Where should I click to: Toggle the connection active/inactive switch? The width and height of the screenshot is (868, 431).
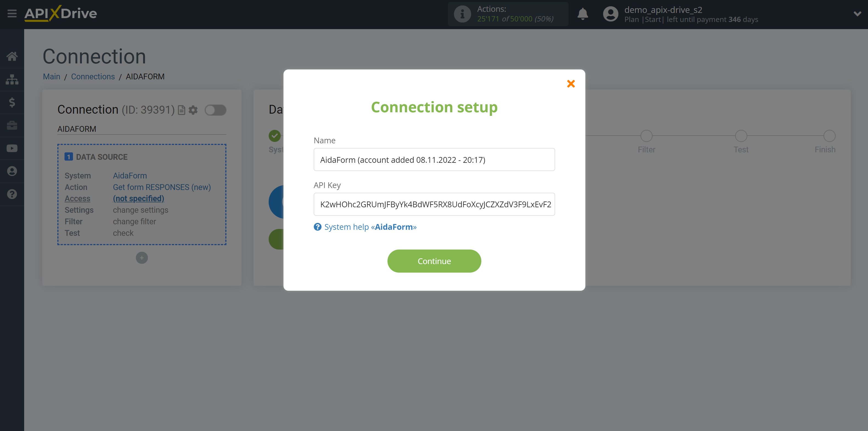click(215, 110)
